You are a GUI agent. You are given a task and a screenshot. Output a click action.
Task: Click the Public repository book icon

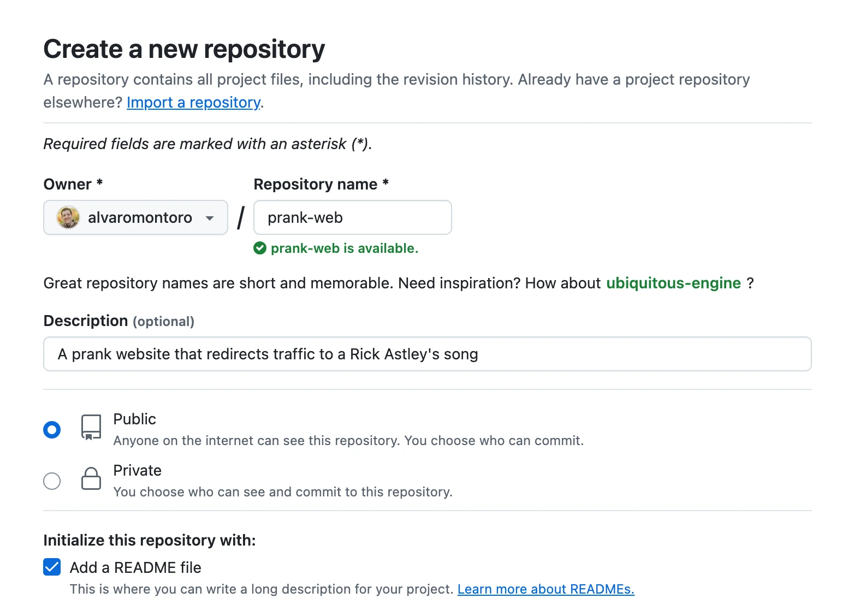(91, 427)
